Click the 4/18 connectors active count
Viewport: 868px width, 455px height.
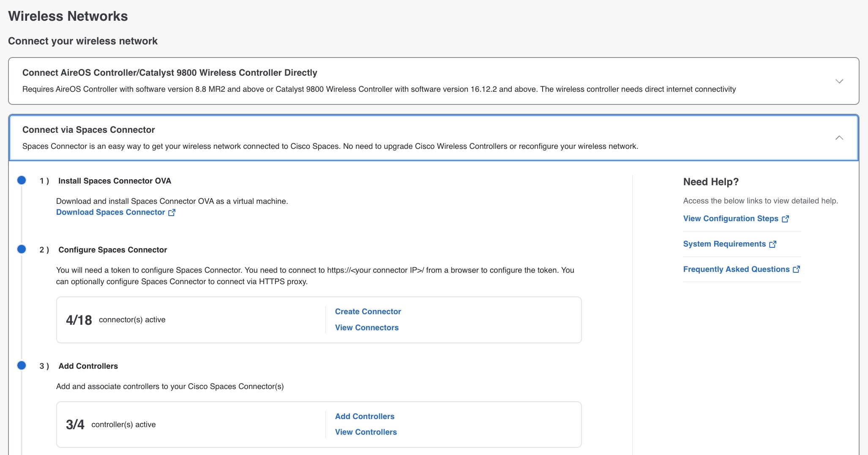(79, 320)
